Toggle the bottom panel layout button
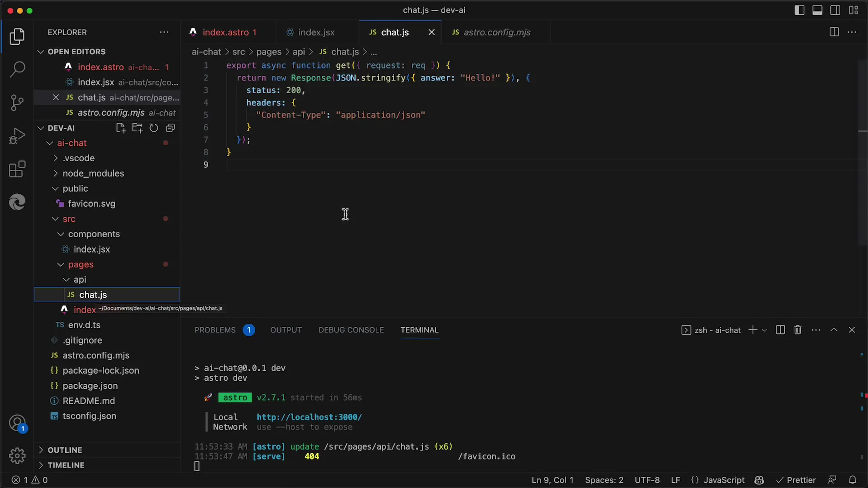This screenshot has width=868, height=488. click(817, 10)
